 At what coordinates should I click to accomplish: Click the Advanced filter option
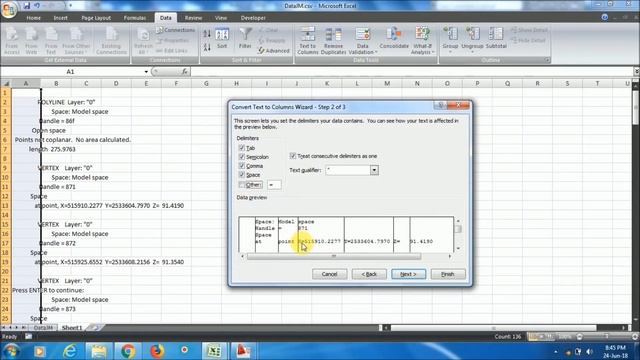click(x=273, y=51)
